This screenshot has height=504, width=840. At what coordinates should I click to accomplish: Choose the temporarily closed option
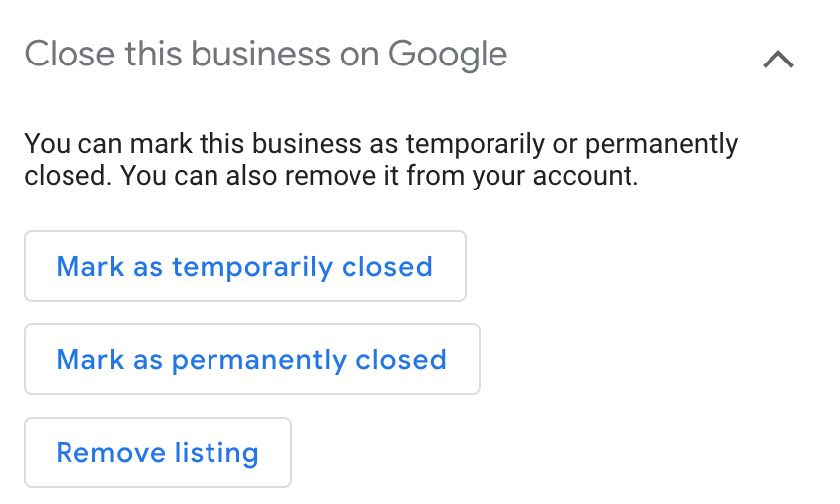(244, 267)
